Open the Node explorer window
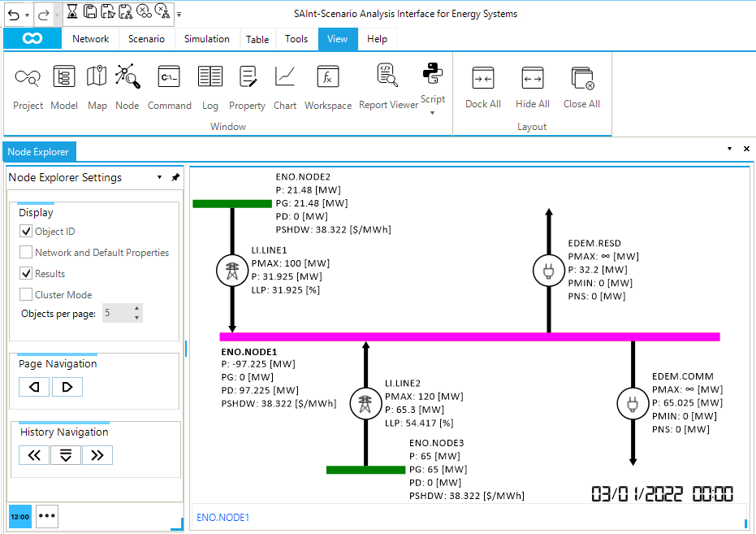756x534 pixels. [127, 87]
